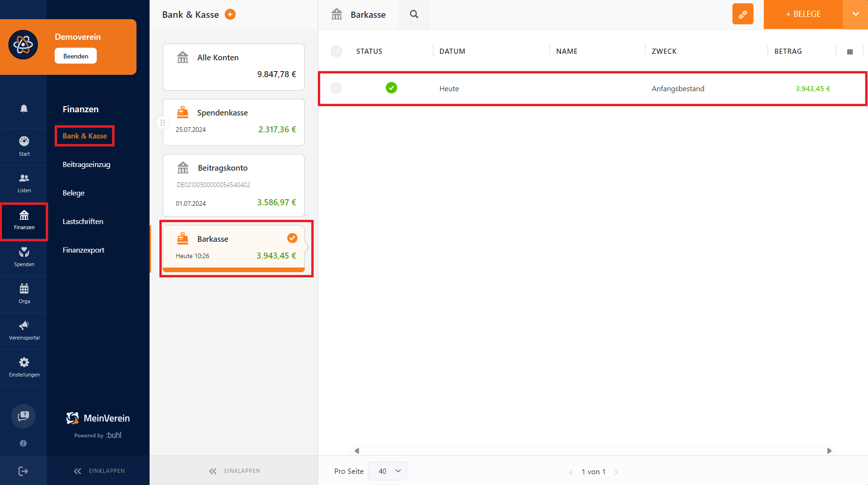Click green status checkmark in Anfangsbestand row

coord(391,88)
